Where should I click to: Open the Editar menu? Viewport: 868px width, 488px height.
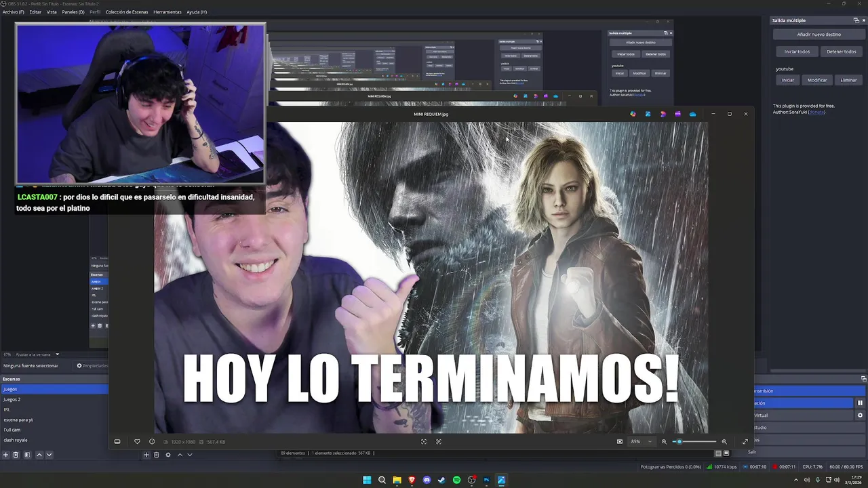35,12
